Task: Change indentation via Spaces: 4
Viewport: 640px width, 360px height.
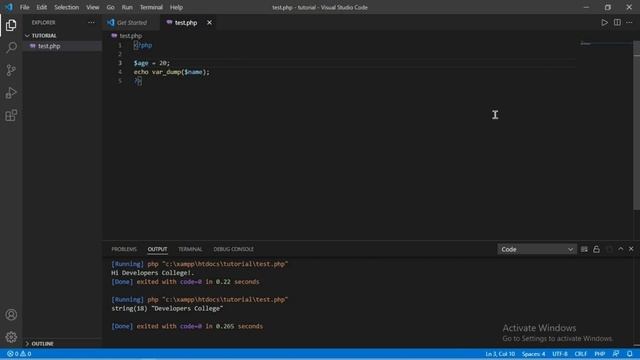Action: [533, 354]
